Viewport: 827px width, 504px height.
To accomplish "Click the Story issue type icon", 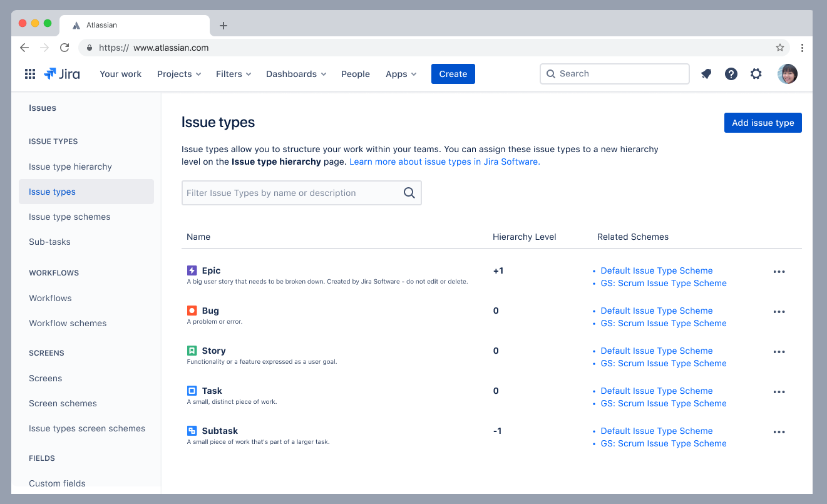I will click(192, 350).
